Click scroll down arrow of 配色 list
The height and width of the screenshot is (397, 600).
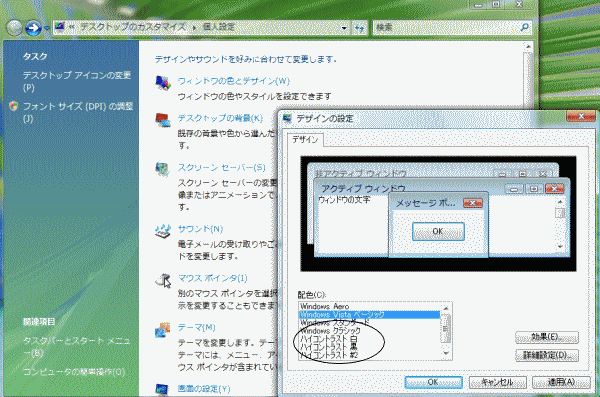pos(446,354)
